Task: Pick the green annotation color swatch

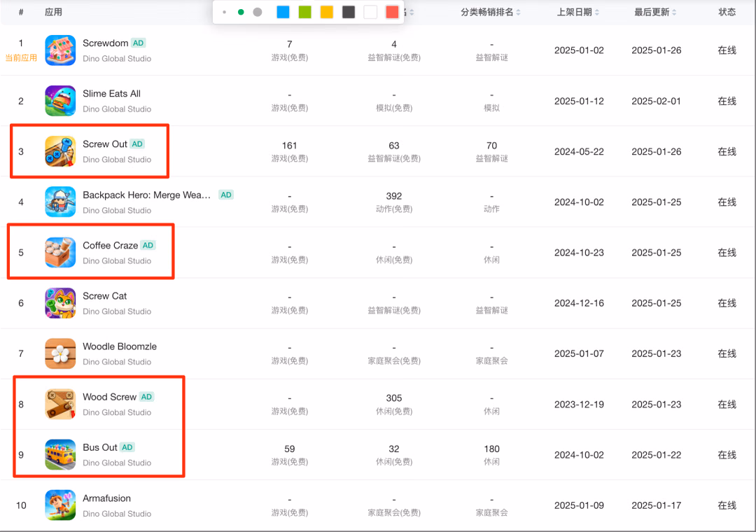Action: coord(304,12)
